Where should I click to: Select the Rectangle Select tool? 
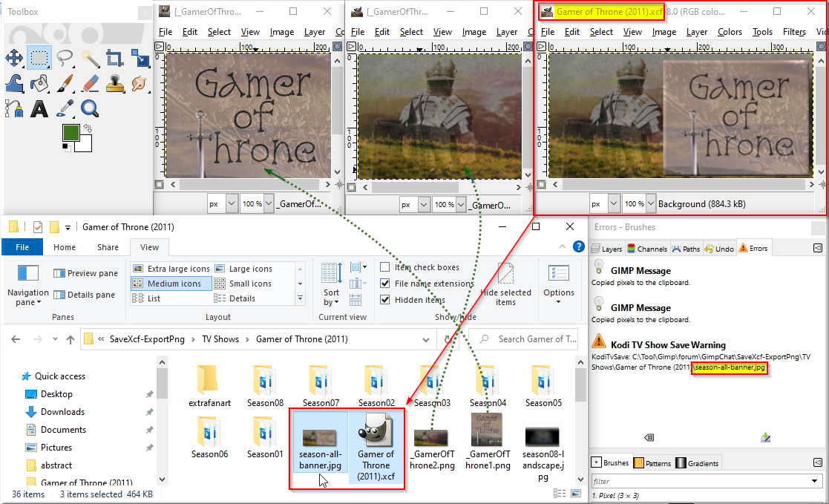(39, 58)
